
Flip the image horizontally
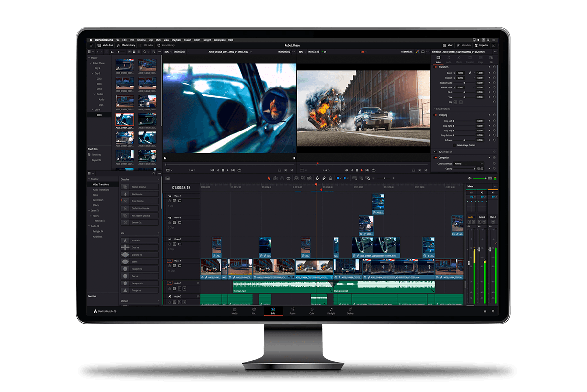(455, 102)
